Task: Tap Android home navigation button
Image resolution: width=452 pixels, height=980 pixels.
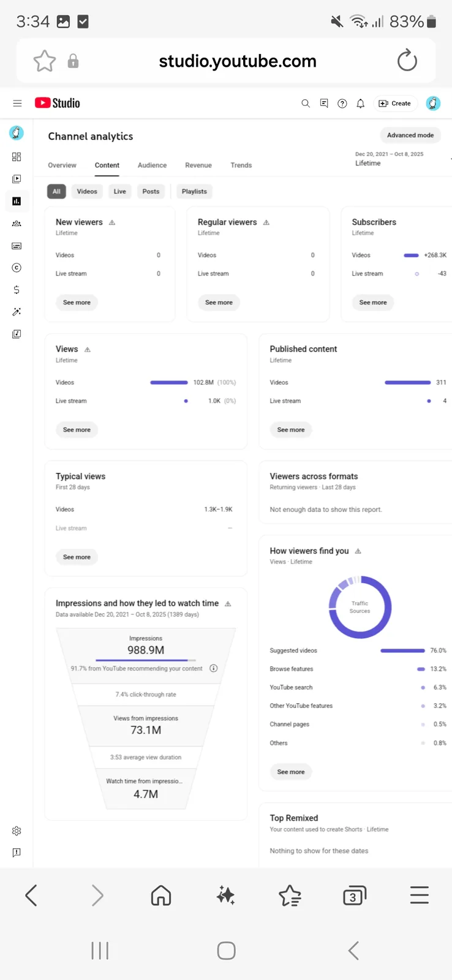Action: (x=226, y=951)
